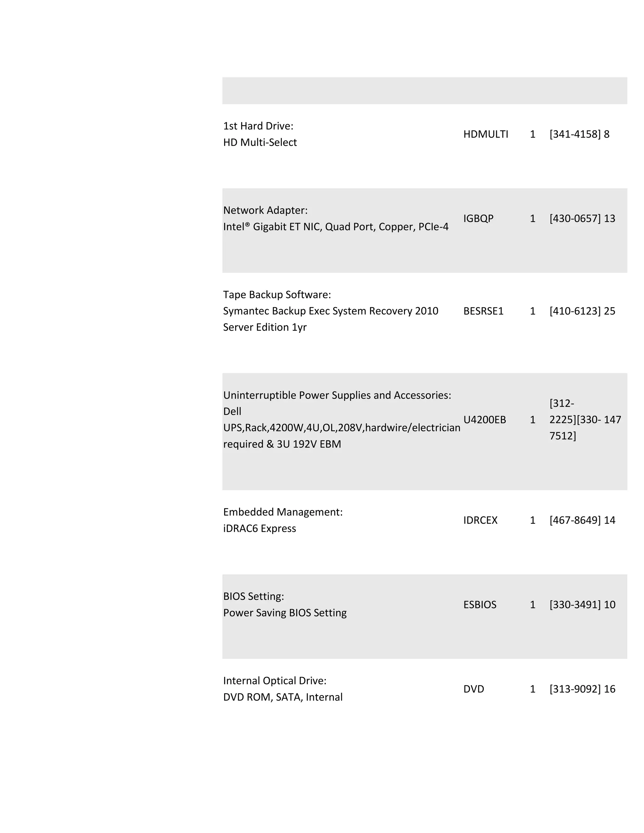Click the ESBIOS product code
Viewport: 644px width, 833px height.
[480, 604]
